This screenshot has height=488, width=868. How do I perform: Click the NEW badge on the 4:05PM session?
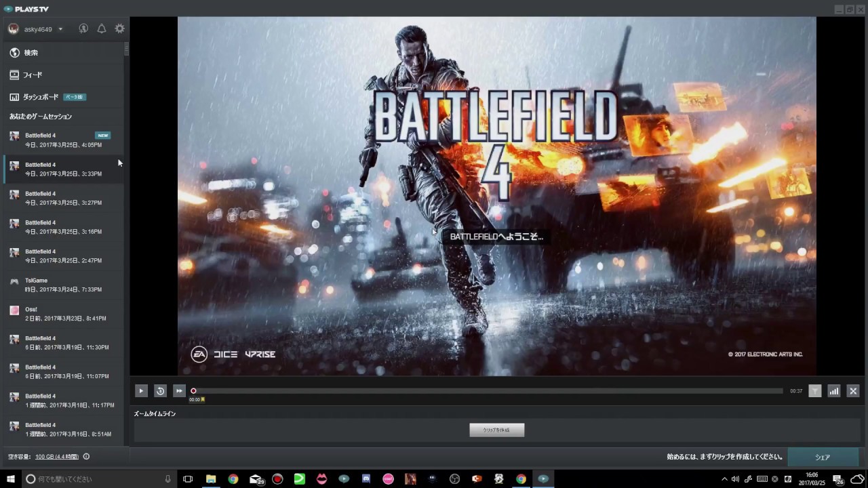pos(102,136)
